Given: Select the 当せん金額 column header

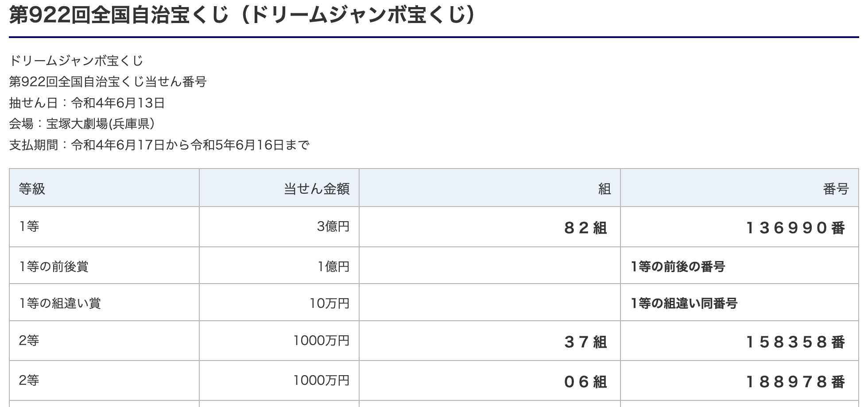Looking at the screenshot, I should pyautogui.click(x=317, y=189).
